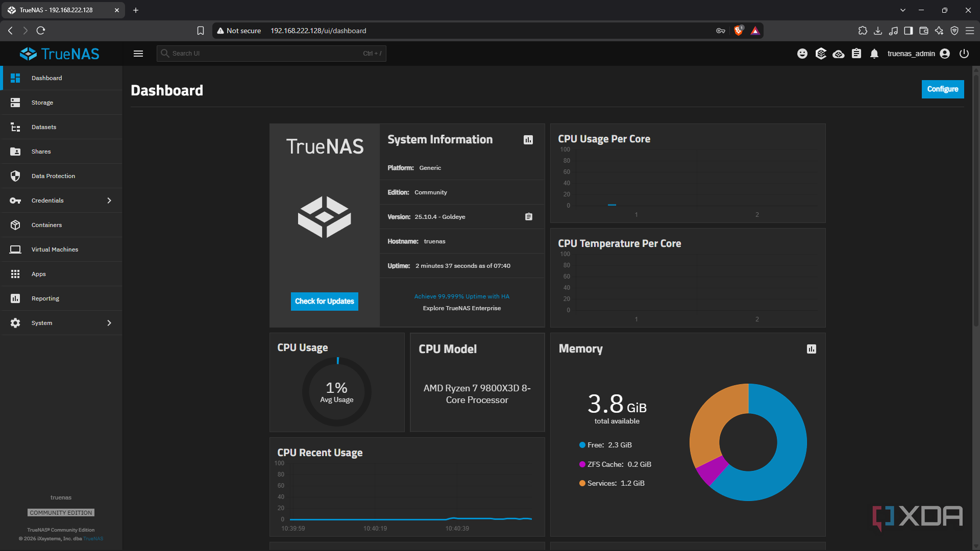Expand the System menu chevron
The image size is (980, 551).
(109, 323)
